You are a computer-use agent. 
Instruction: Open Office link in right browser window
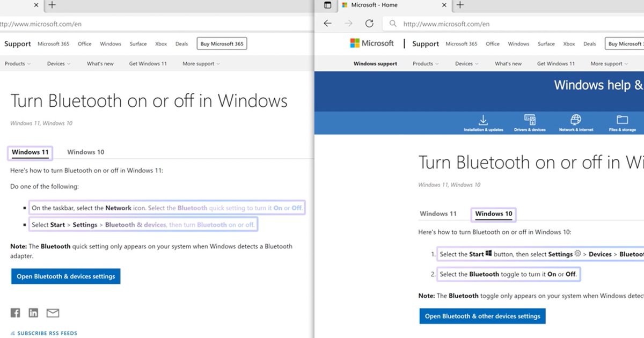pos(493,44)
